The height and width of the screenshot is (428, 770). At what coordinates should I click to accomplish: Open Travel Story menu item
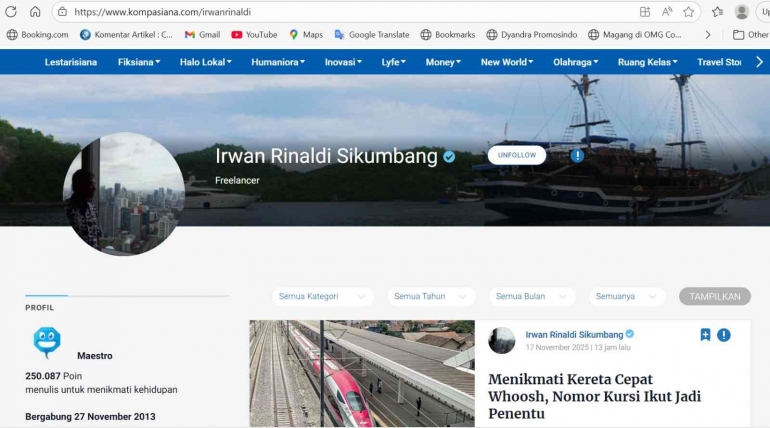[719, 62]
